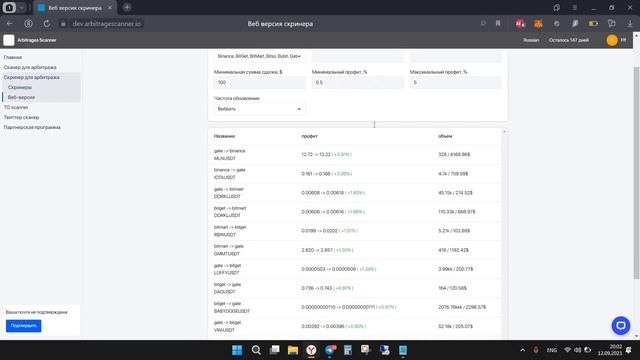Click the 'профит' column header
The height and width of the screenshot is (360, 640).
pyautogui.click(x=309, y=136)
